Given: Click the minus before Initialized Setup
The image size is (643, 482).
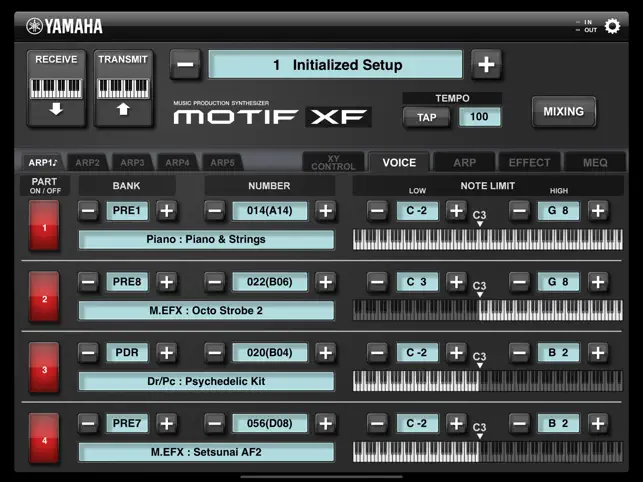Looking at the screenshot, I should tap(185, 64).
